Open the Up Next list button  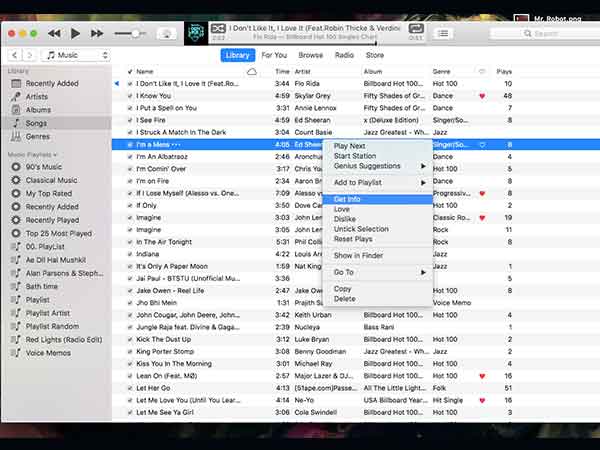pyautogui.click(x=443, y=34)
